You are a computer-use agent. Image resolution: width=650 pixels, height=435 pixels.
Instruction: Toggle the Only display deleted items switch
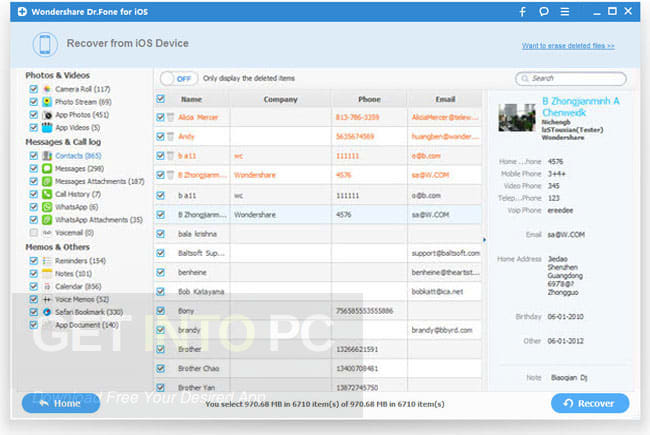179,78
